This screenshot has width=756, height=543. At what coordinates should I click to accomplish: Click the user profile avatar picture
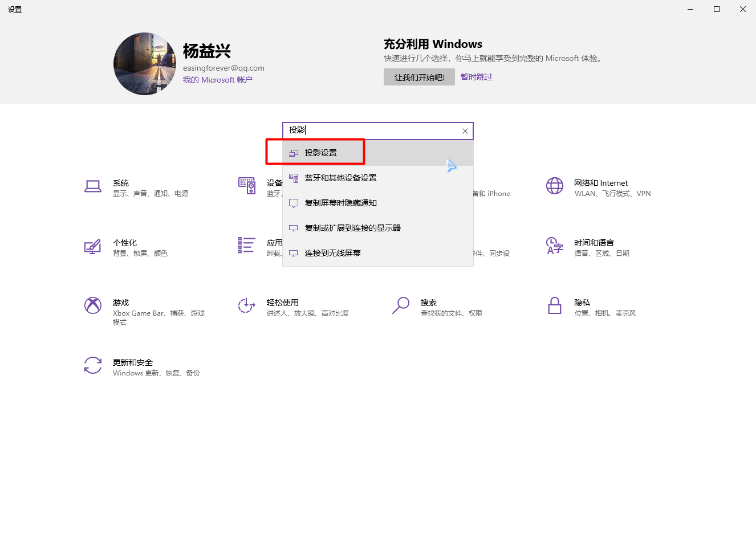pos(145,64)
